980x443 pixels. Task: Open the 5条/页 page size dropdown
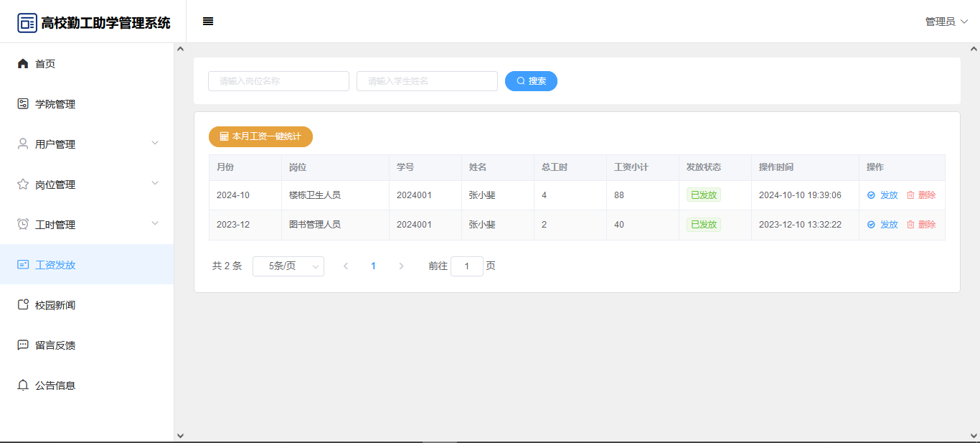click(288, 266)
